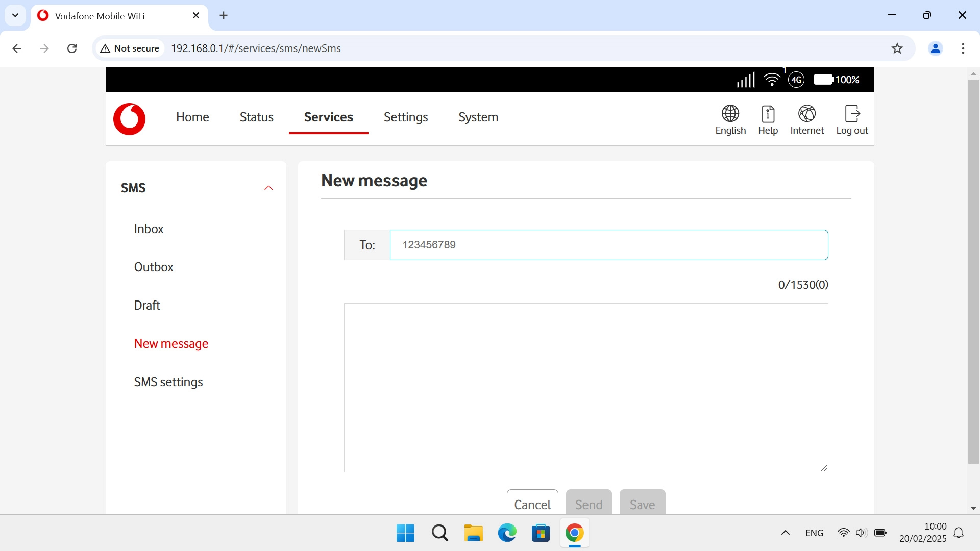Collapse the SMS sidebar section
980x551 pixels.
point(268,188)
